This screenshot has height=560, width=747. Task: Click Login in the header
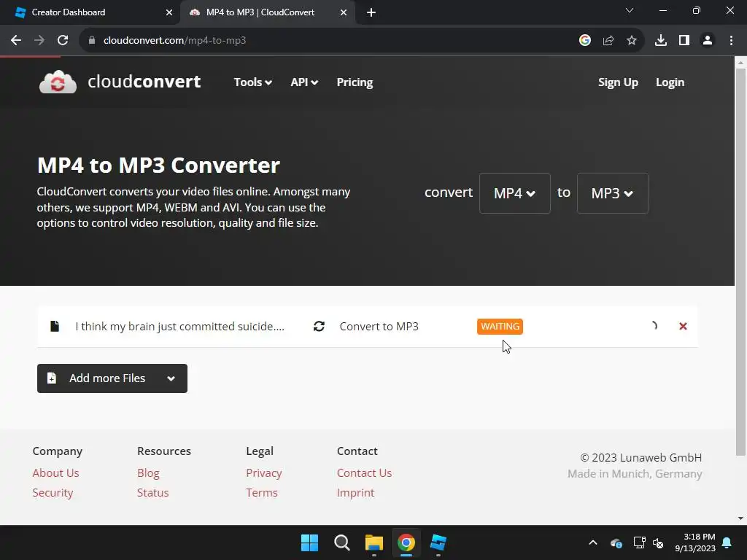[670, 82]
